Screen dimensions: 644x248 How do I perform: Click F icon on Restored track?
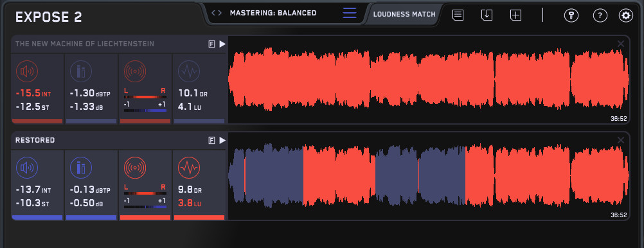212,141
